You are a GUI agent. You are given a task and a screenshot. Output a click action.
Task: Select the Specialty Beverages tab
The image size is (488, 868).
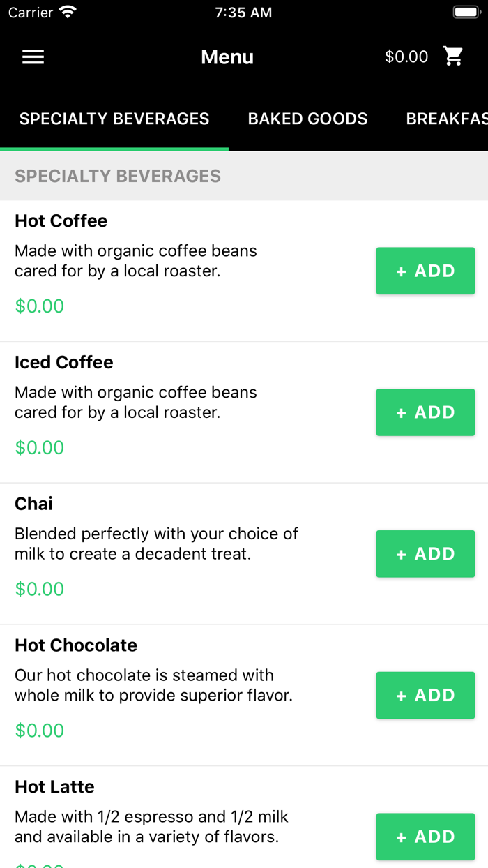coord(114,119)
